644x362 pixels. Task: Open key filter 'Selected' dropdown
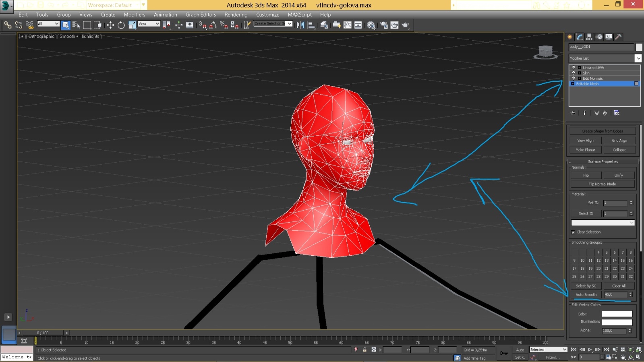(549, 350)
